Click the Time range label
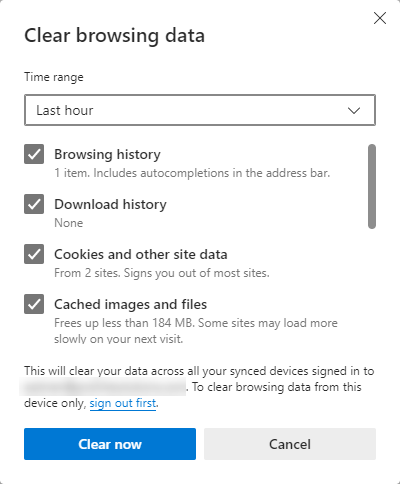The height and width of the screenshot is (484, 400). coord(54,77)
